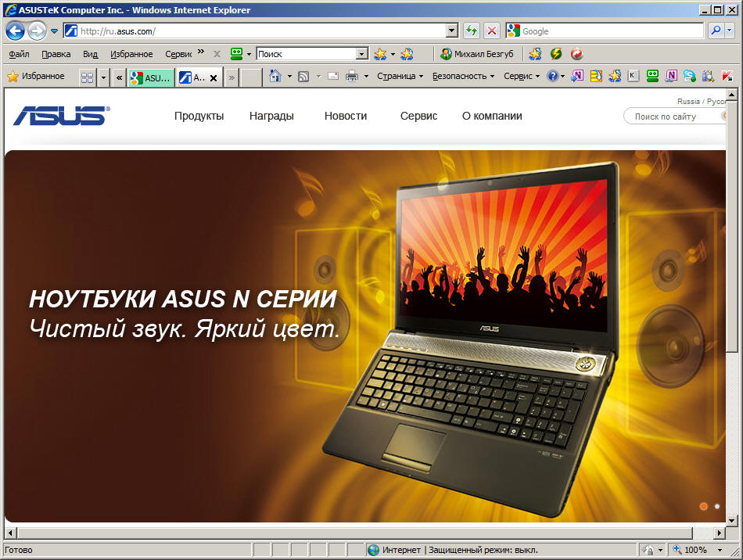The image size is (743, 560).
Task: Go to Home page via house icon
Action: 275,77
